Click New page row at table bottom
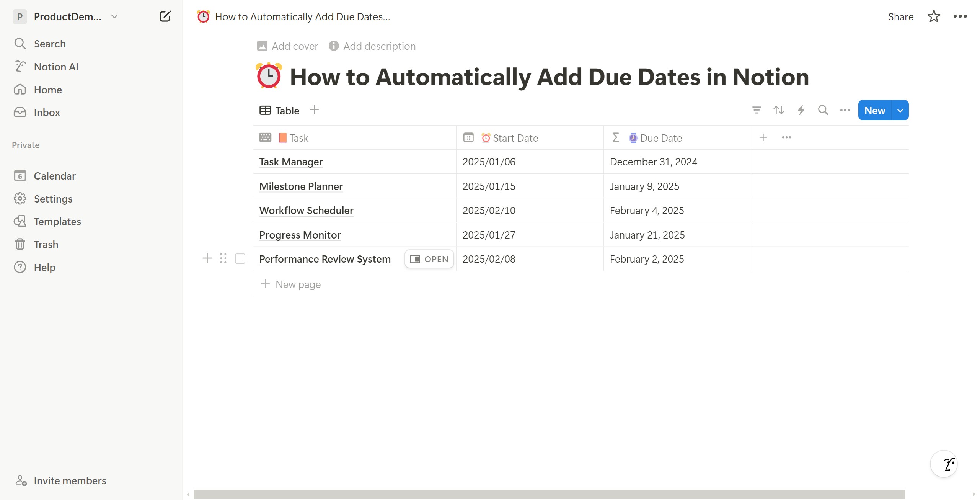Screen dimensions: 980x500 (x=581, y=284)
